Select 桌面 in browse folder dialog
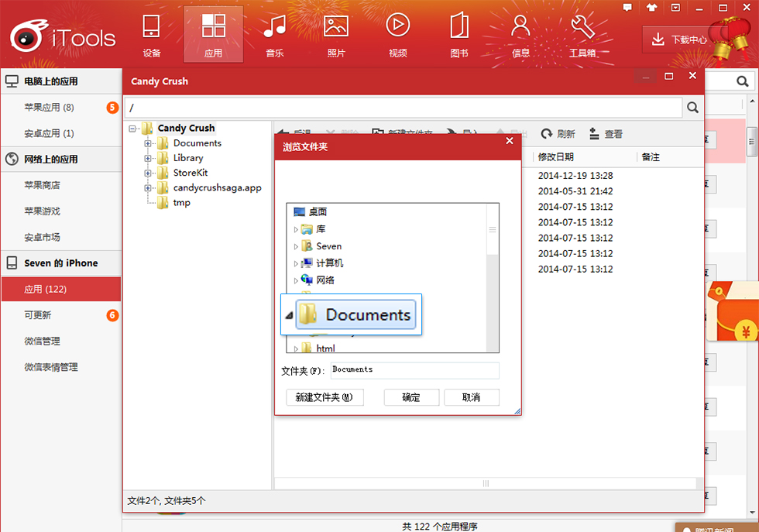This screenshot has height=532, width=759. click(x=311, y=212)
